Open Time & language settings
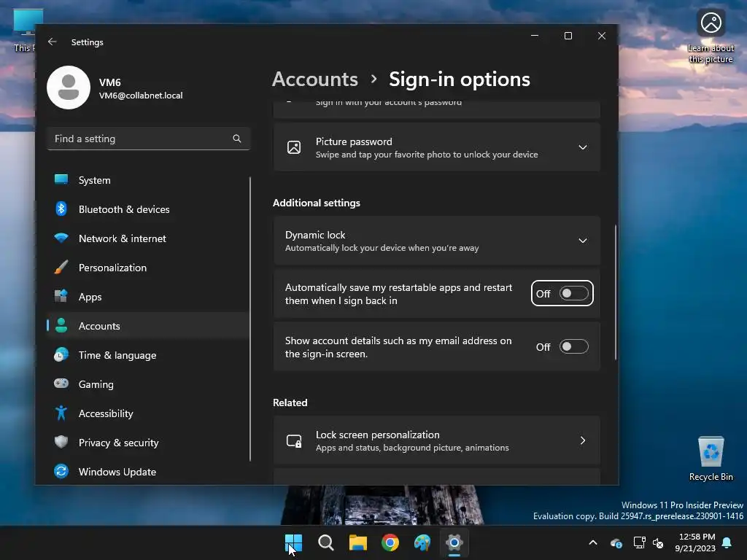747x560 pixels. coord(148,355)
